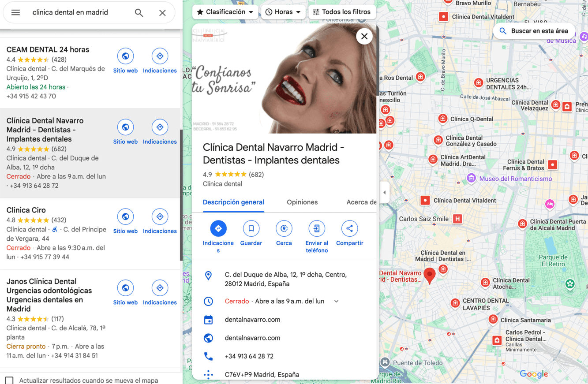Search nearby with Cerca icon
The image size is (588, 384).
pos(284,228)
